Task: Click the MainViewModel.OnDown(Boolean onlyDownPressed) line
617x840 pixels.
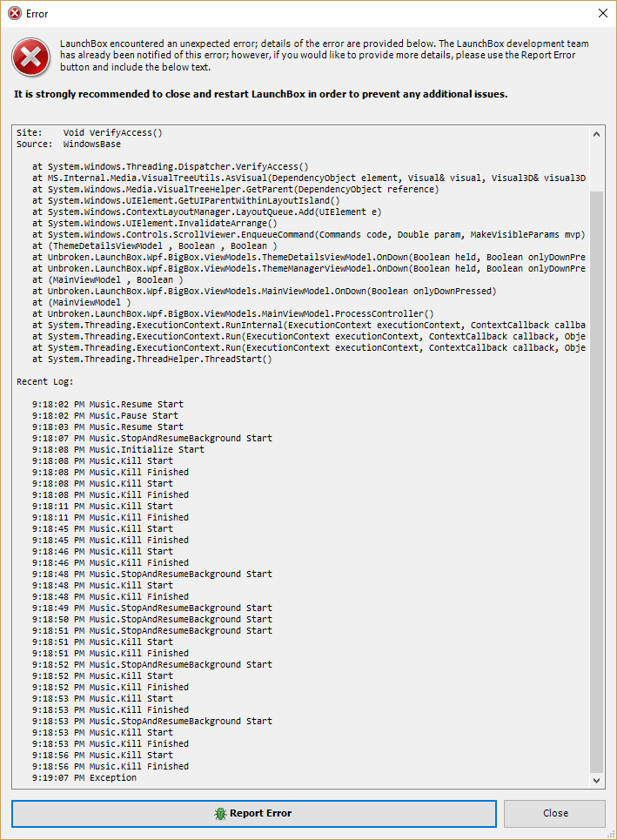Action: coord(264,291)
